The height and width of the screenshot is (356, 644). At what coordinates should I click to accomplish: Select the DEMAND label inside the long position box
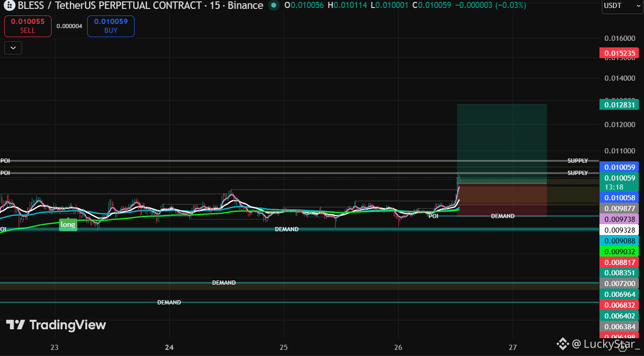tap(503, 216)
